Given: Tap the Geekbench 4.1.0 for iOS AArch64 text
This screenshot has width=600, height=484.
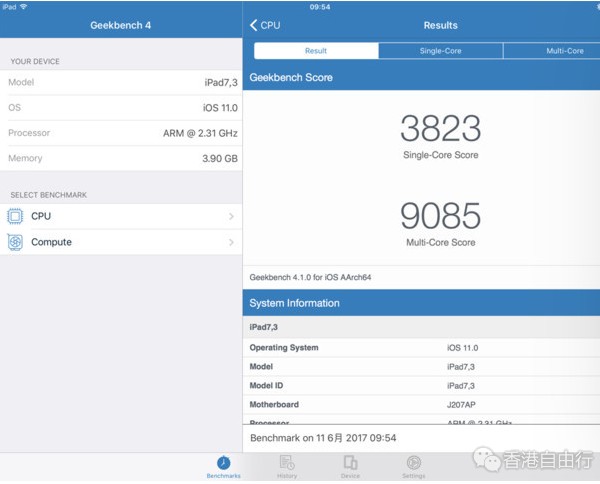Looking at the screenshot, I should pos(310,277).
